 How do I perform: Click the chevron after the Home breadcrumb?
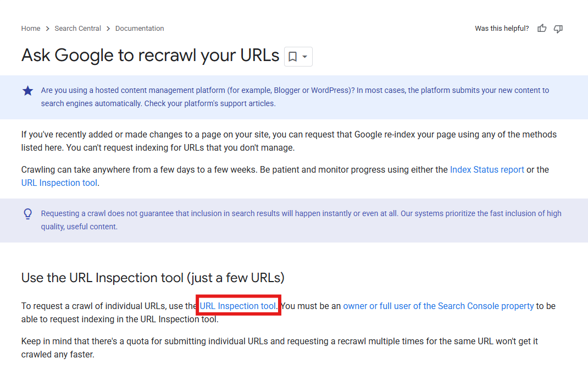point(48,29)
